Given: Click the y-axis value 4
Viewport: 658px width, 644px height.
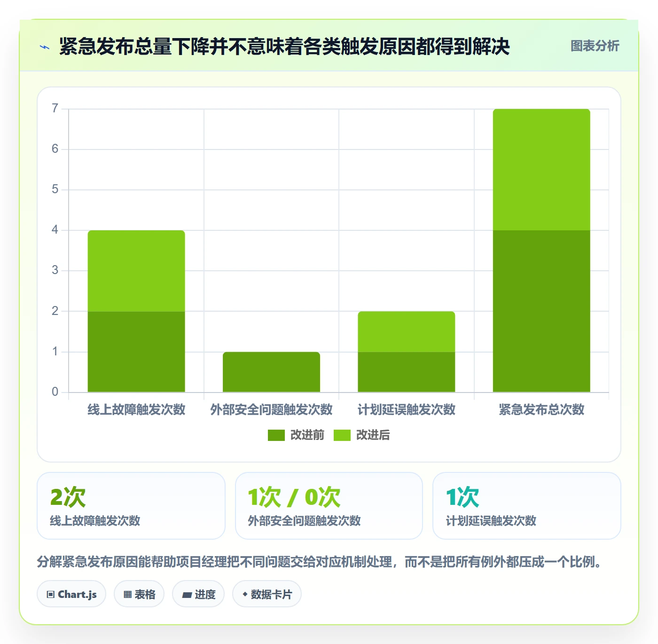Looking at the screenshot, I should click(55, 230).
